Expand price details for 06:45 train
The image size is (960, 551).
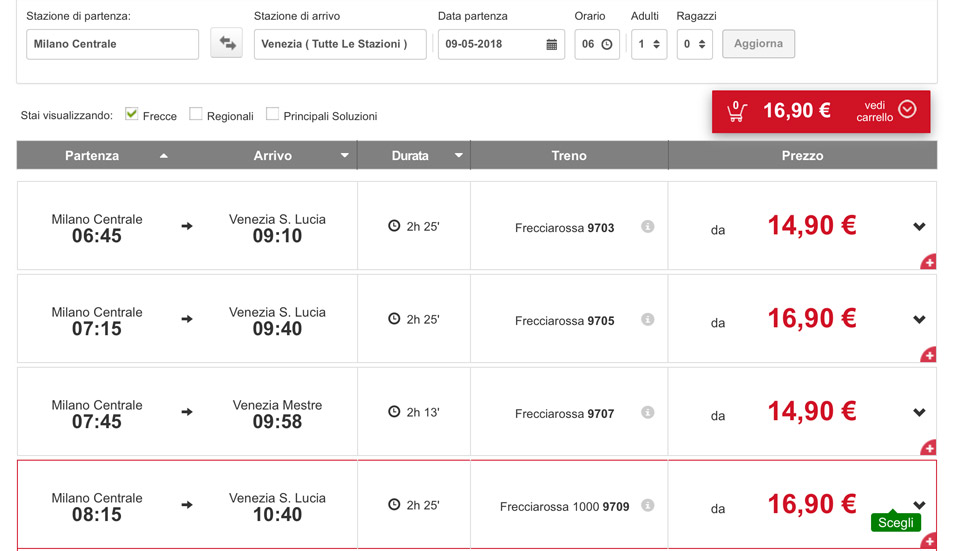(x=919, y=227)
